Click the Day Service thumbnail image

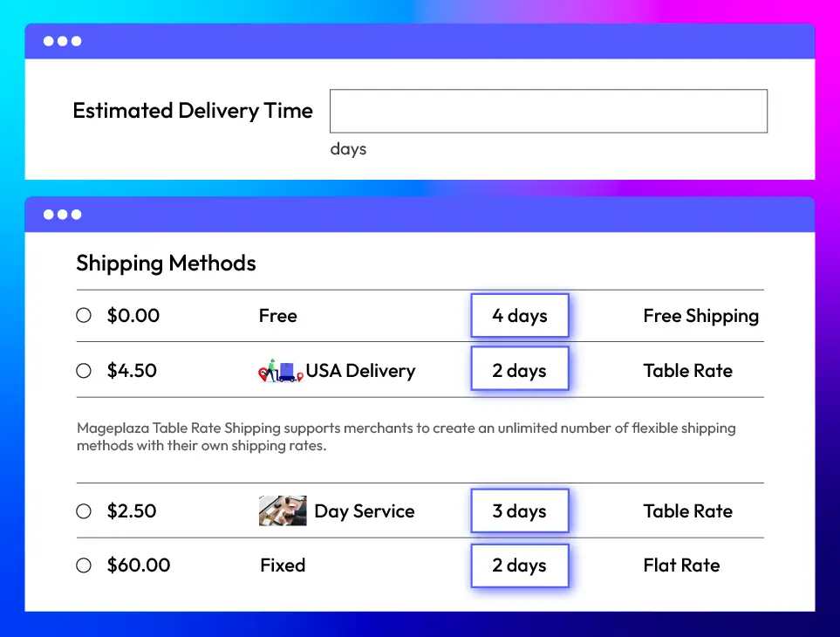pos(283,510)
